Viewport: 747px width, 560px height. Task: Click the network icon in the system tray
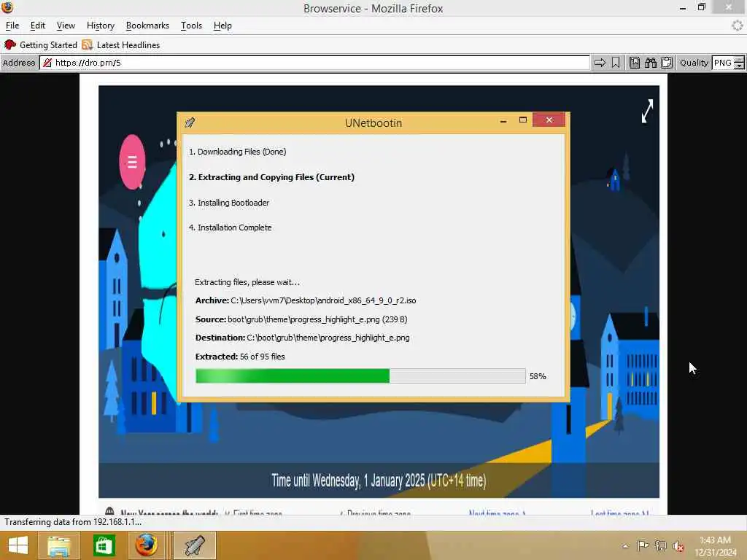click(x=660, y=545)
